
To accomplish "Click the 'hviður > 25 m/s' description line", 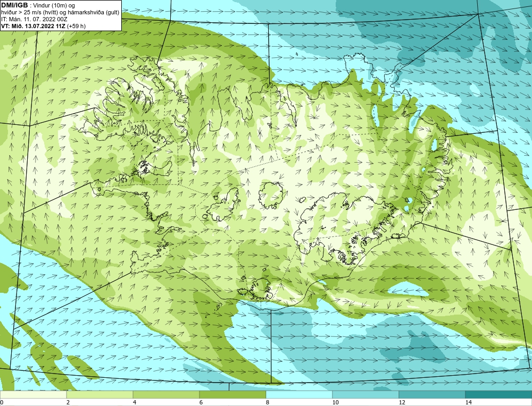I will click(60, 13).
